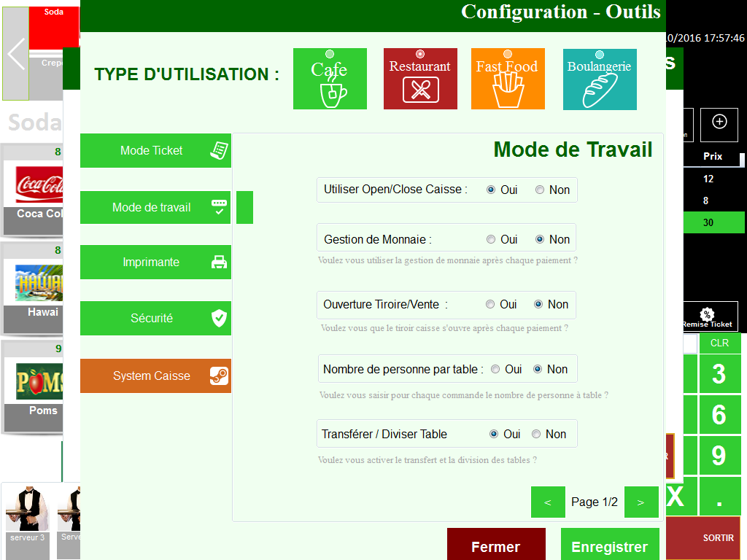Image resolution: width=747 pixels, height=560 pixels.
Task: Tap the keypad decimal point button
Action: coord(719,496)
